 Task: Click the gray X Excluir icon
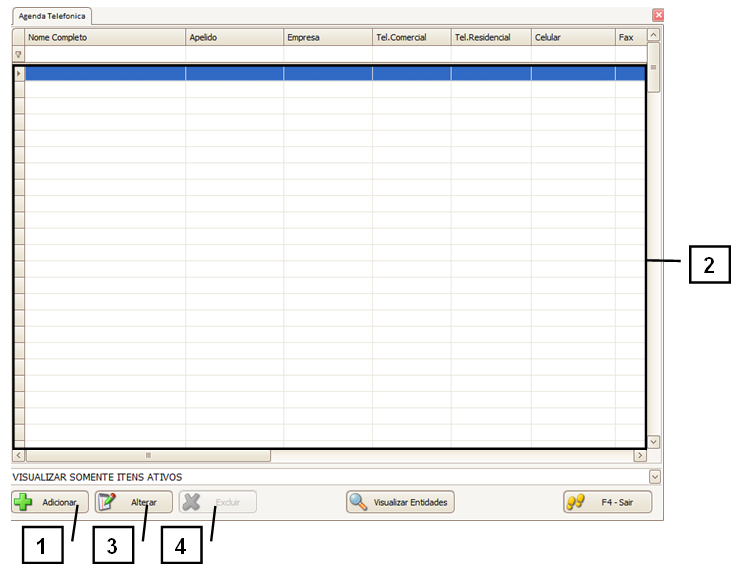(192, 502)
